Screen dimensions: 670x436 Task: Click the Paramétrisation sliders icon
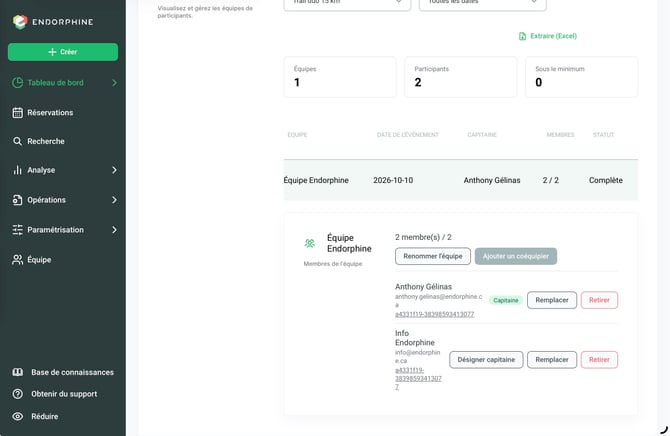pos(18,230)
